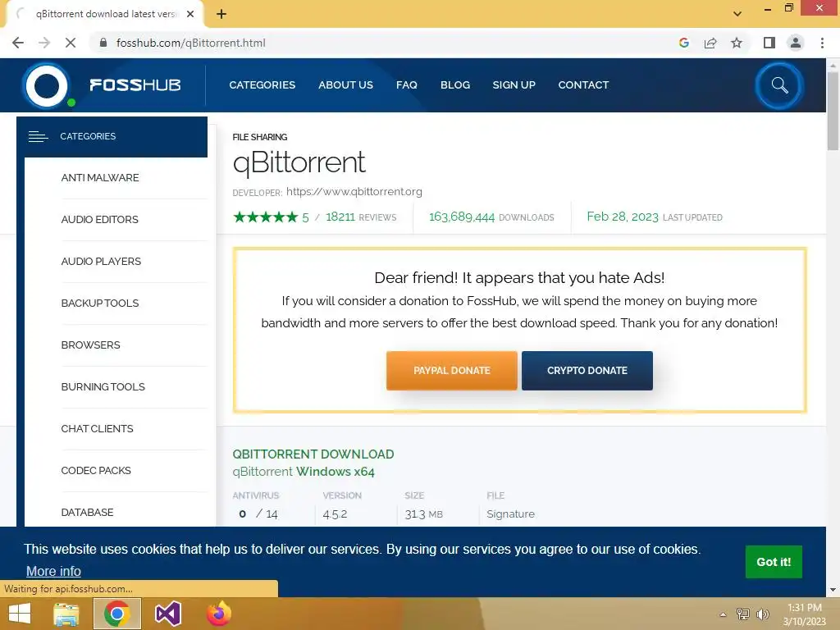
Task: Click the volume speaker tray icon
Action: click(762, 614)
